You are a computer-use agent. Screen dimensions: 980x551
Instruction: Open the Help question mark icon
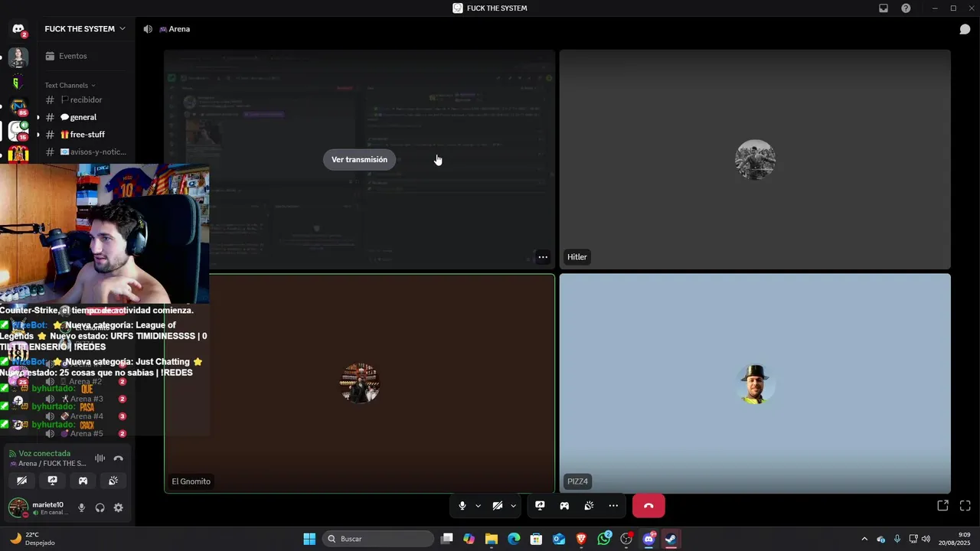point(906,8)
